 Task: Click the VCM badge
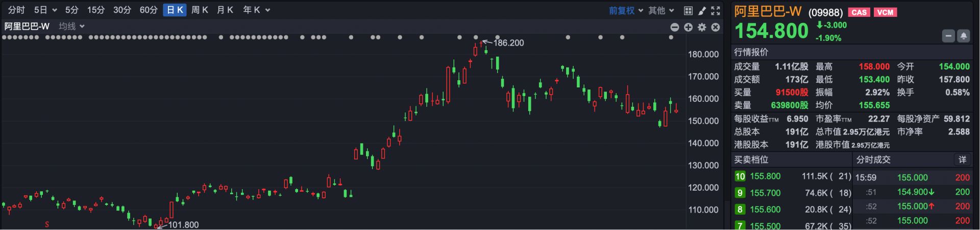[x=886, y=12]
